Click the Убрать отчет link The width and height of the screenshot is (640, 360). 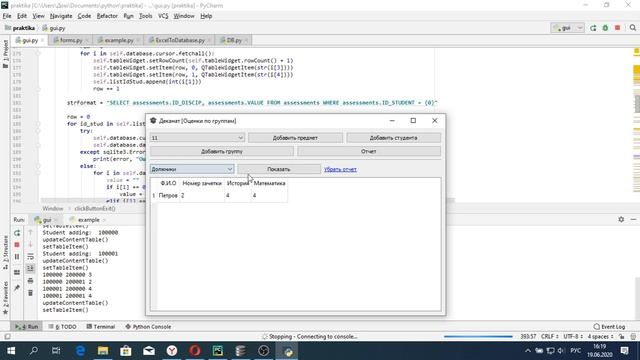[x=340, y=169]
